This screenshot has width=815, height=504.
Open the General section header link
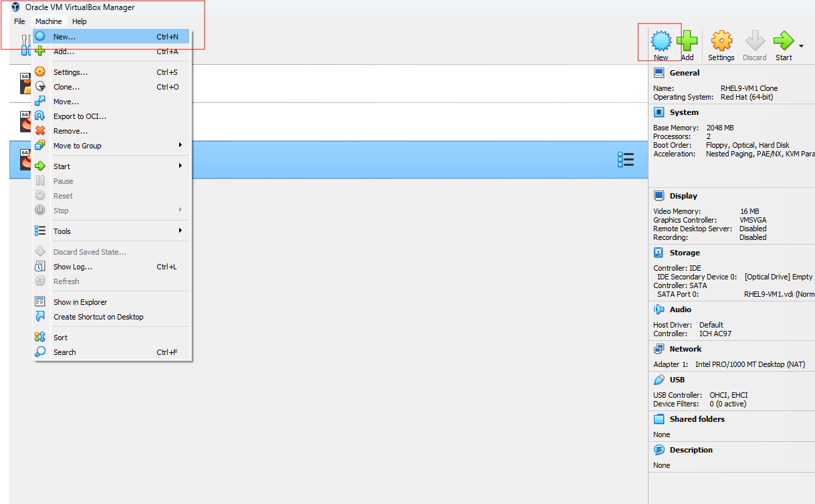click(x=685, y=73)
